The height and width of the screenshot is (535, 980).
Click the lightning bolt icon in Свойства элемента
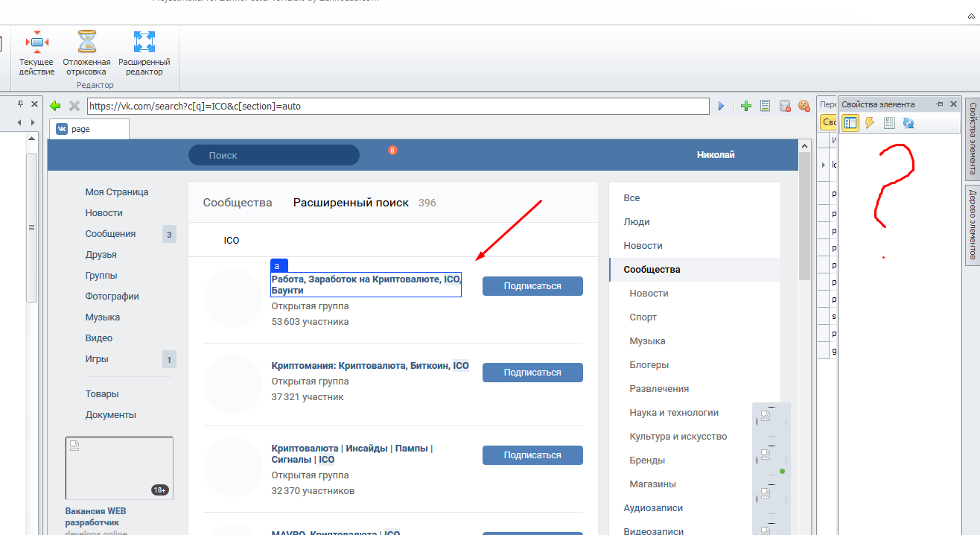(x=869, y=123)
